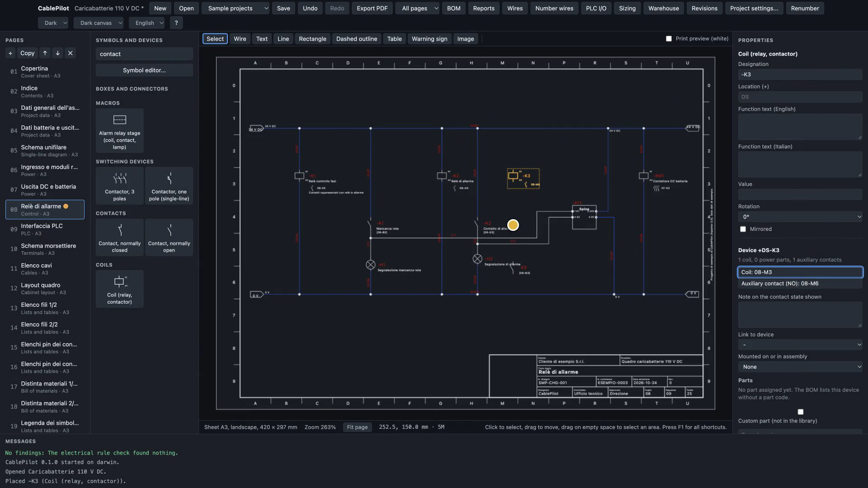
Task: Delete page with the X icon
Action: point(70,53)
